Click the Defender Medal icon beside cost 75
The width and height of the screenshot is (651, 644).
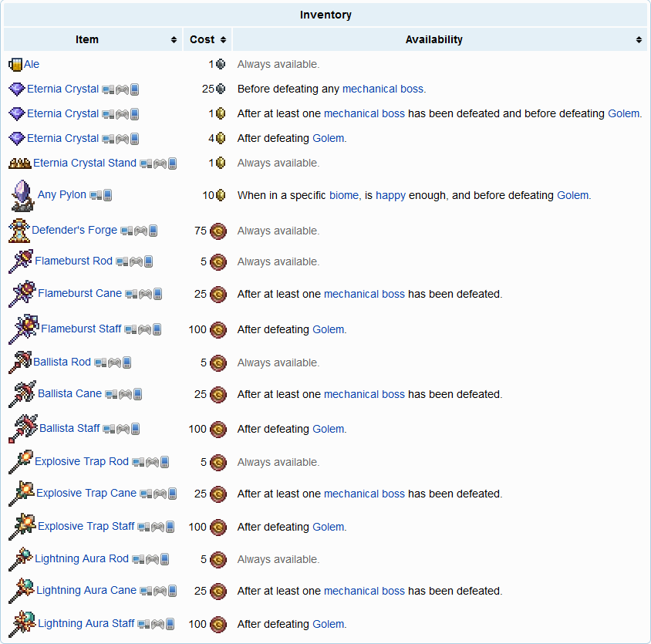click(218, 231)
